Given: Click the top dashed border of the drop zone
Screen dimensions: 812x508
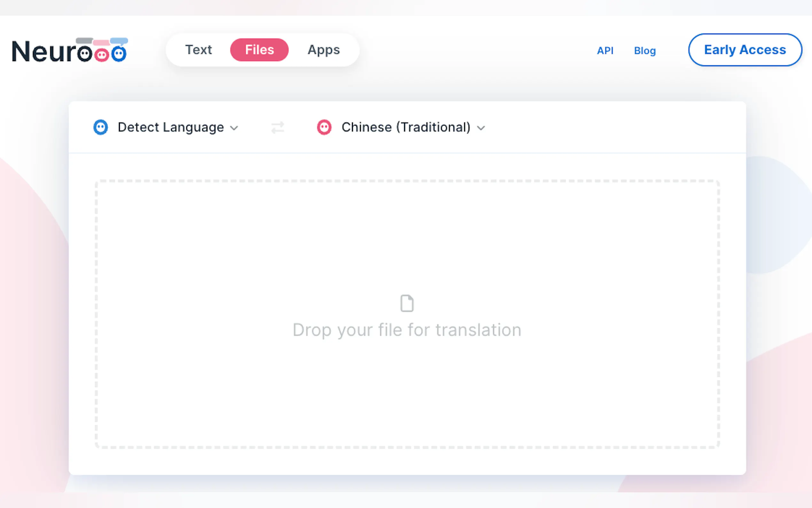Looking at the screenshot, I should 407,181.
